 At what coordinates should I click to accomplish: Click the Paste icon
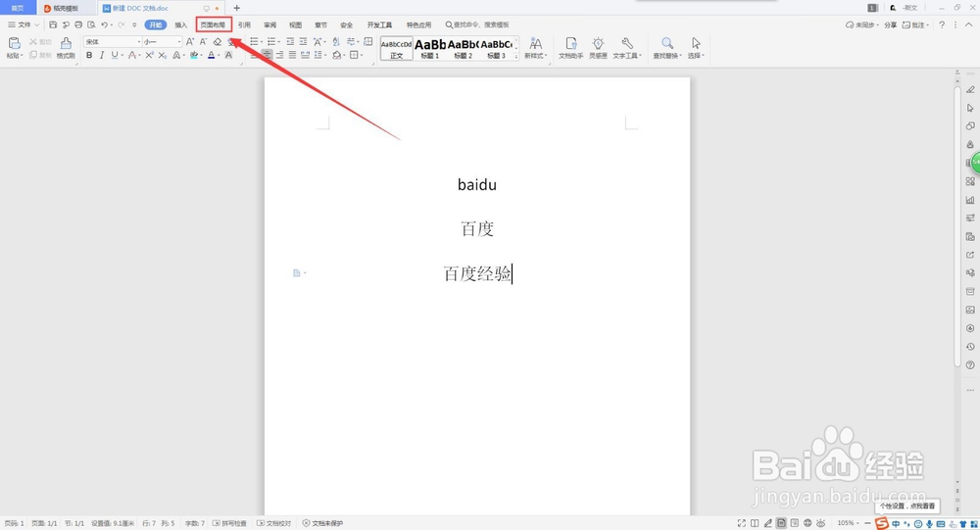(x=14, y=43)
